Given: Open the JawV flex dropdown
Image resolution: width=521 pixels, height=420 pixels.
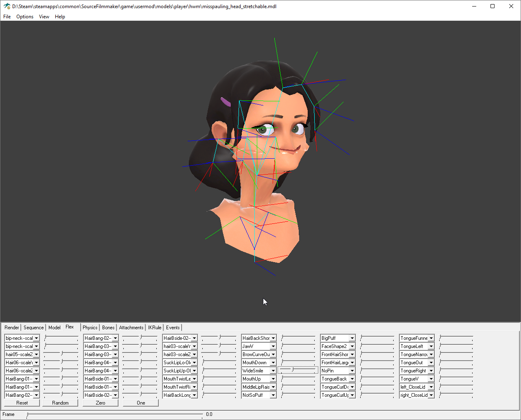Looking at the screenshot, I should coord(273,346).
